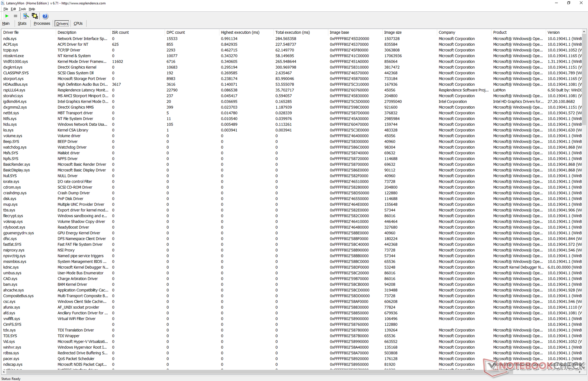Select the tcpip.sys driver row
The height and width of the screenshot is (381, 588).
click(x=292, y=50)
